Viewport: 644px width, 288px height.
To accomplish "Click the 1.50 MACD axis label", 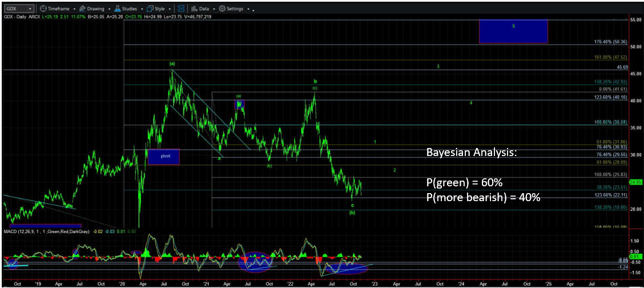I will 635,241.
